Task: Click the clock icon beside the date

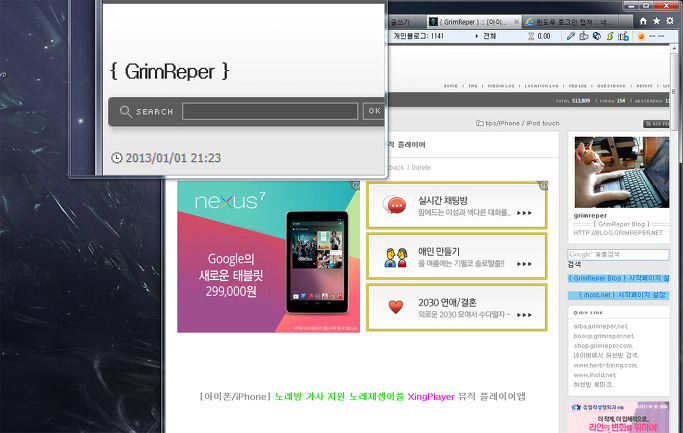Action: coord(116,158)
